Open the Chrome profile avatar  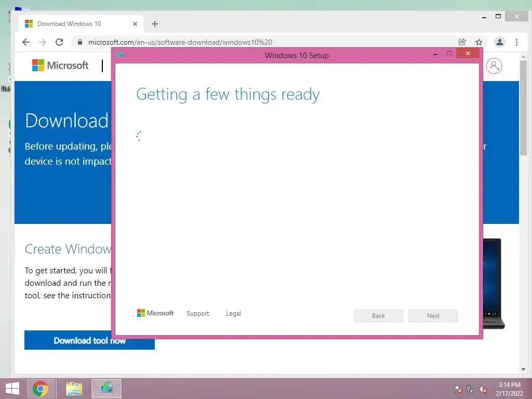pos(499,42)
